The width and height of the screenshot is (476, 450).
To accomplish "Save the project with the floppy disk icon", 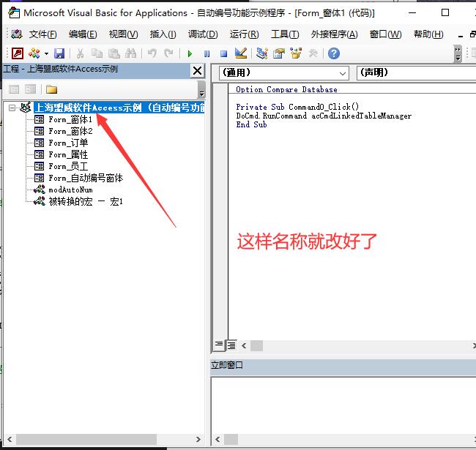I will pyautogui.click(x=59, y=53).
